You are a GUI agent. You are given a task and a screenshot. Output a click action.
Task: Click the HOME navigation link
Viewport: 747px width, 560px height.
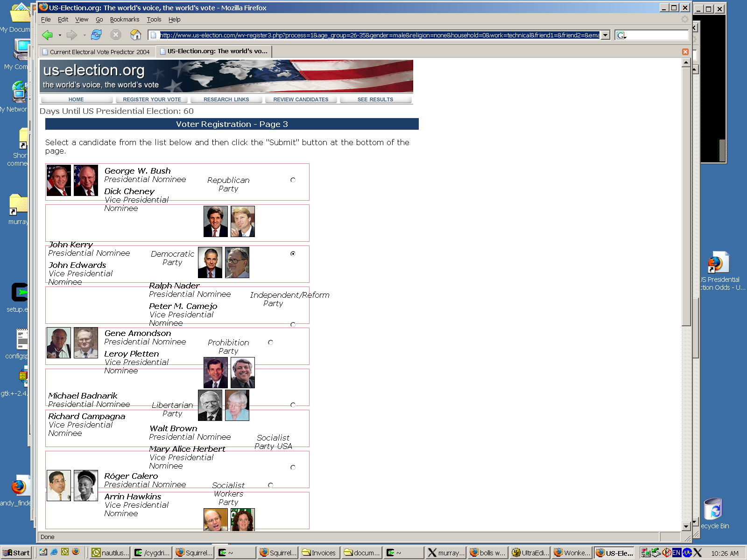76,99
